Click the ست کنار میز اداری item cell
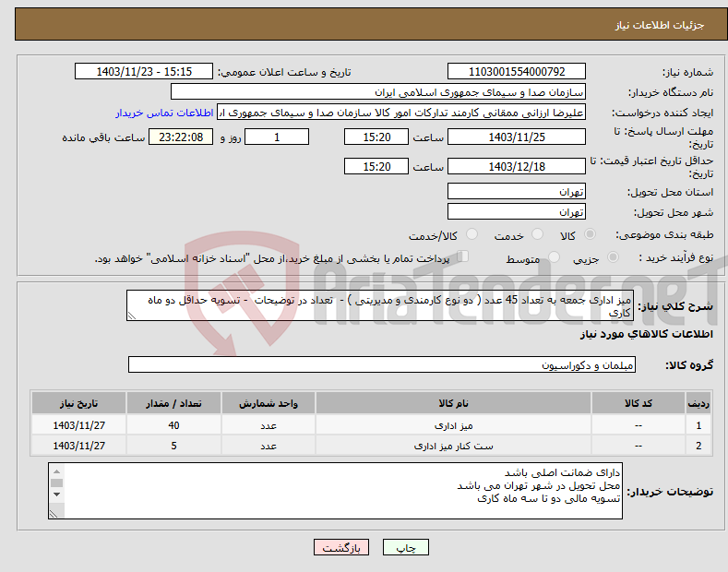728x572 pixels. (453, 446)
